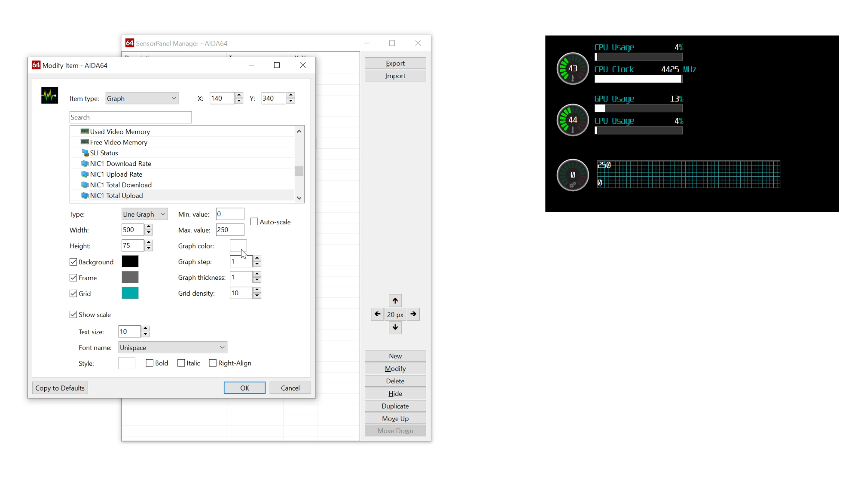Move item up with the up arrow
Viewport: 868px width, 492px height.
pyautogui.click(x=395, y=301)
